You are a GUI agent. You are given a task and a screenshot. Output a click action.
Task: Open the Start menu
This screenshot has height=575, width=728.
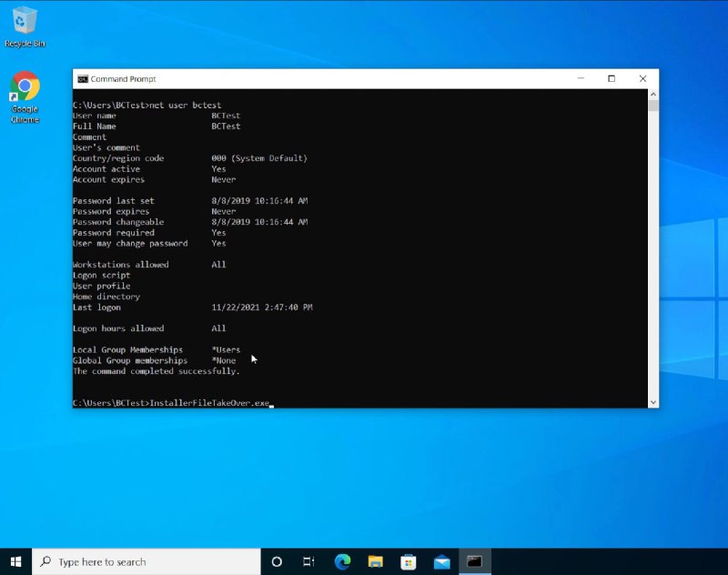14,562
